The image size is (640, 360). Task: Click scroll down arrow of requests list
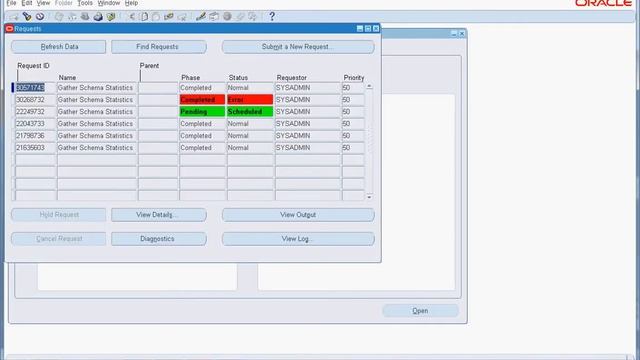(x=369, y=197)
